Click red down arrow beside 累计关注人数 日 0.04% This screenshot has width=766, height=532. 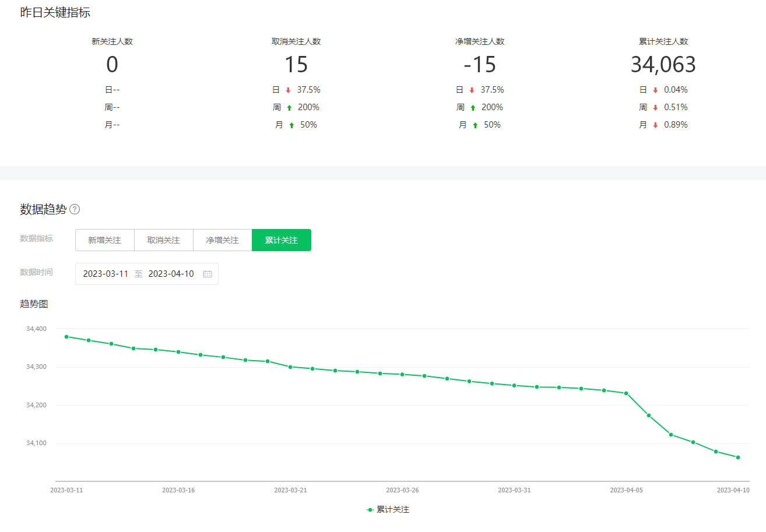tap(655, 90)
